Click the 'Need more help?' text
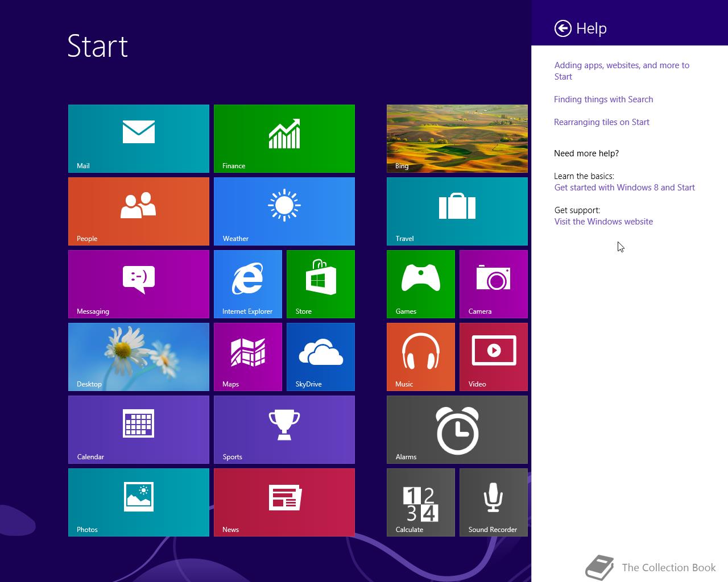 tap(586, 153)
